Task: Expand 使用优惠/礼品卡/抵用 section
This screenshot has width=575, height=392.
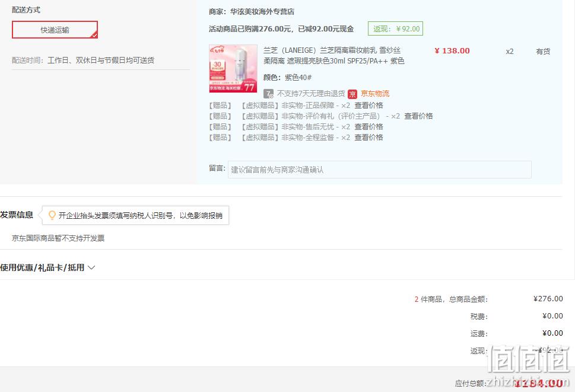Action: pyautogui.click(x=47, y=268)
